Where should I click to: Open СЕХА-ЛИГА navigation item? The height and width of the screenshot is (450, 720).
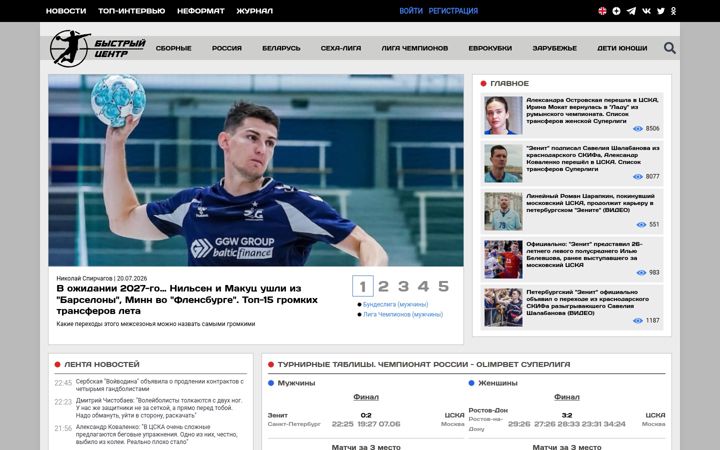coord(341,48)
